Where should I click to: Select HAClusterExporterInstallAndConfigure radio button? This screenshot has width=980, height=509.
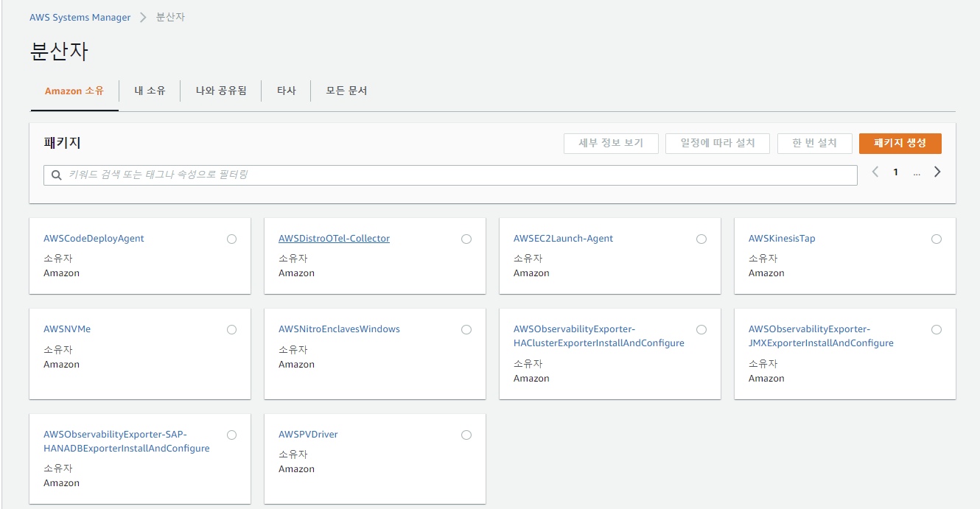(x=701, y=329)
